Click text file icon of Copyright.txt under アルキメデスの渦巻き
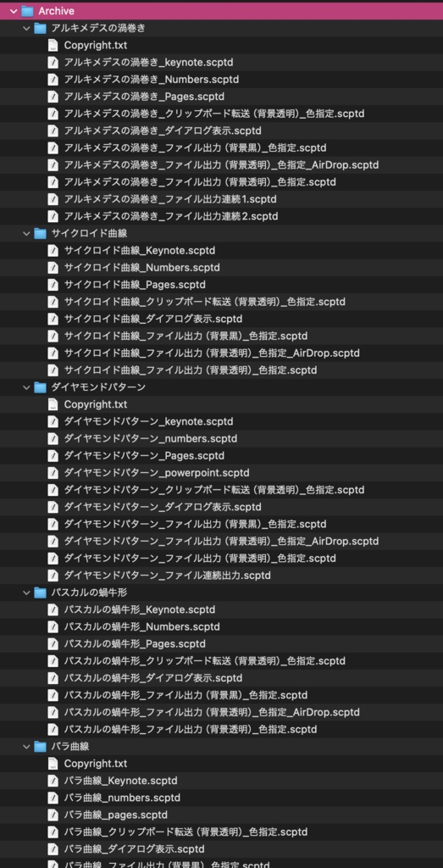 click(x=53, y=46)
